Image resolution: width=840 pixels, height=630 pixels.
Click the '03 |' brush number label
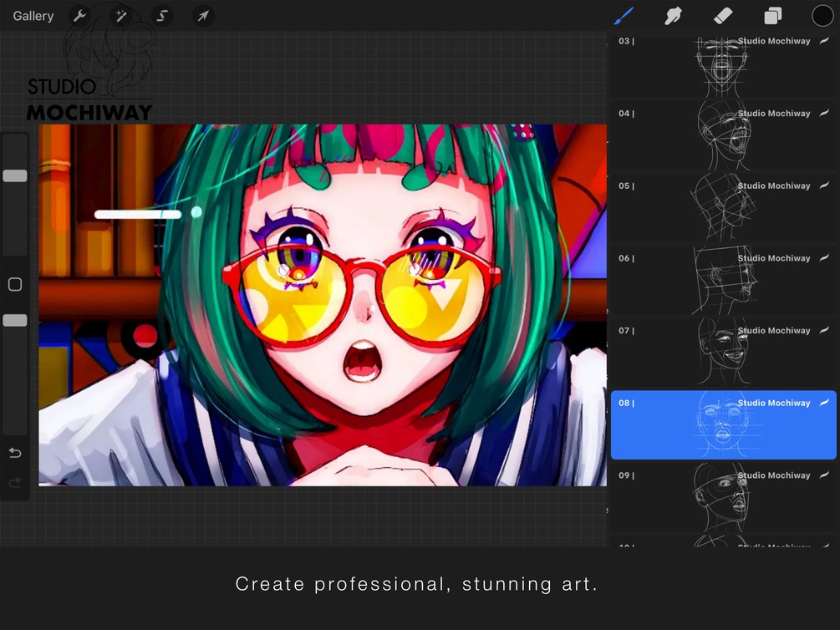tap(626, 41)
